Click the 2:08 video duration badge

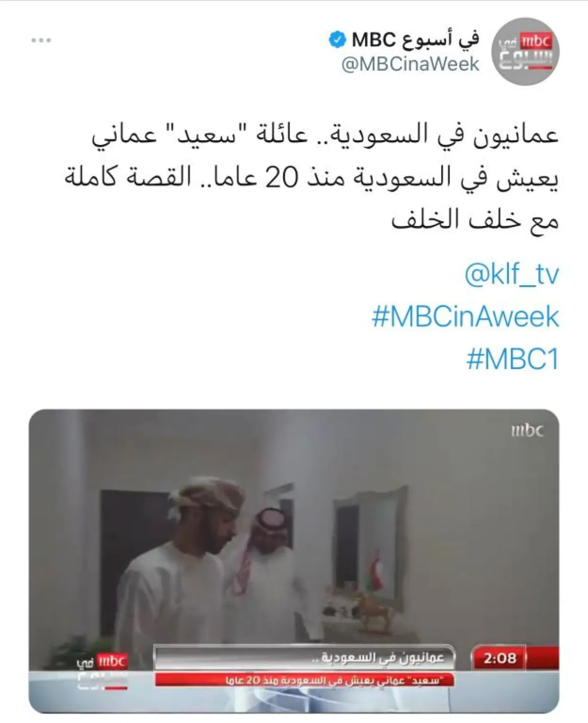499,658
